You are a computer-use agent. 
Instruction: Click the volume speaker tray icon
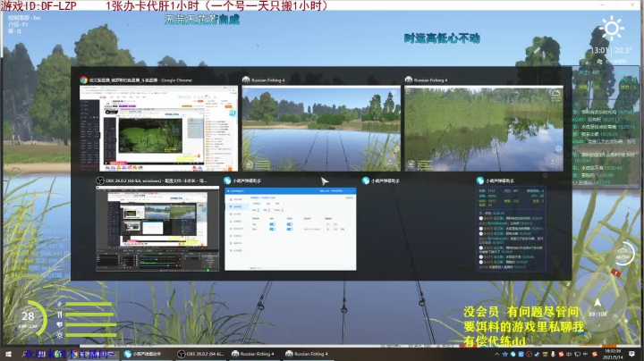[x=569, y=355]
